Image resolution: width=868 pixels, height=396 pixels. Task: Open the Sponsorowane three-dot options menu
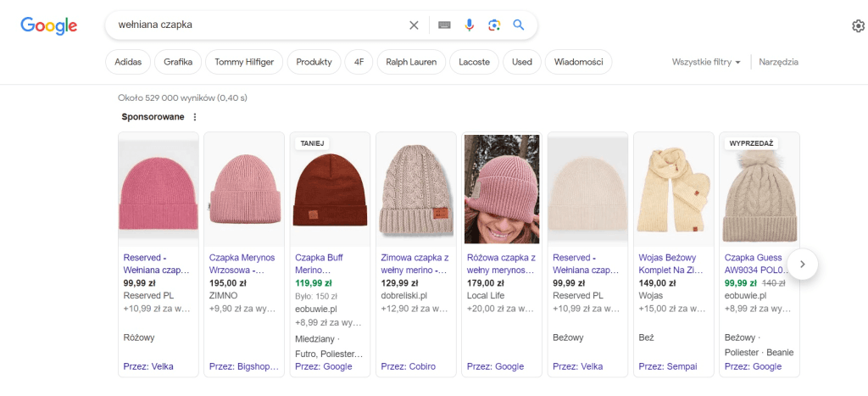[194, 117]
